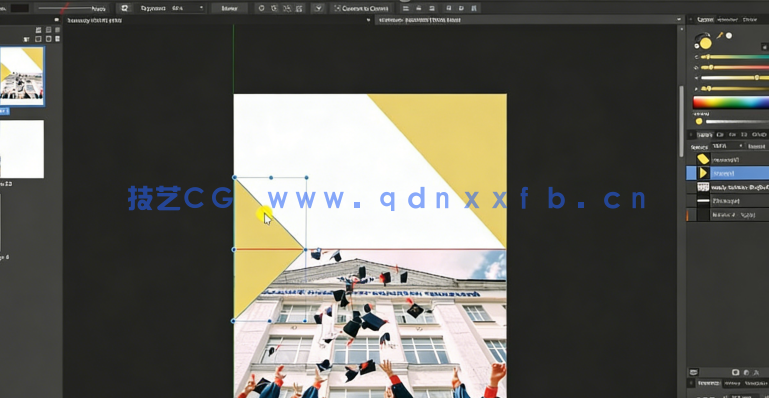
Task: Click the white picked-colour circle beside the eyedropper
Action: point(729,35)
